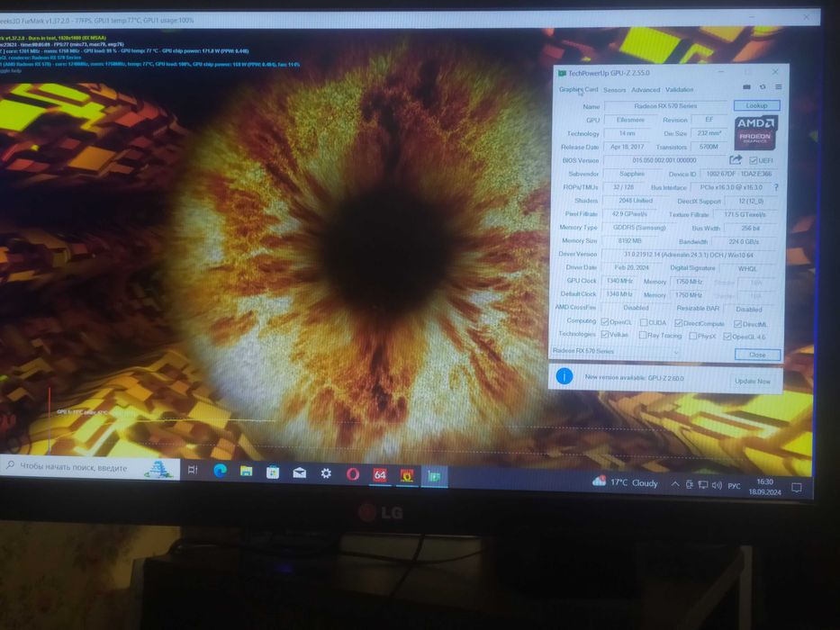Screen dimensions: 840x630
Task: Open the weather widget showing 17°C Cloudy
Action: (625, 482)
